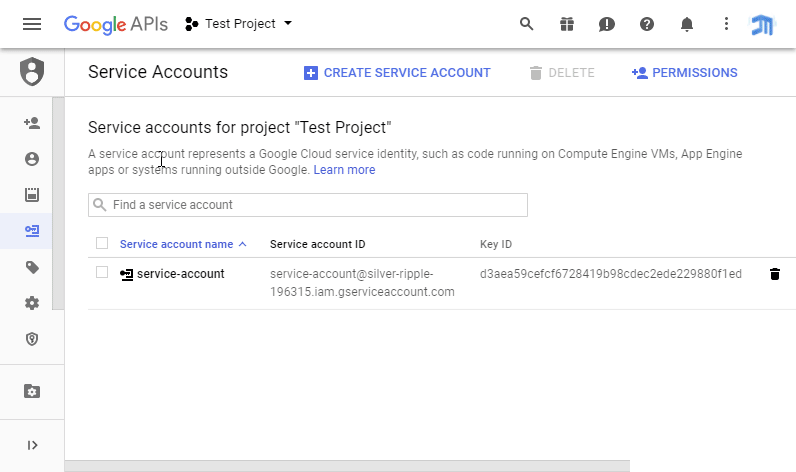Open Labels tag icon in sidebar
The height and width of the screenshot is (472, 796).
click(x=32, y=267)
